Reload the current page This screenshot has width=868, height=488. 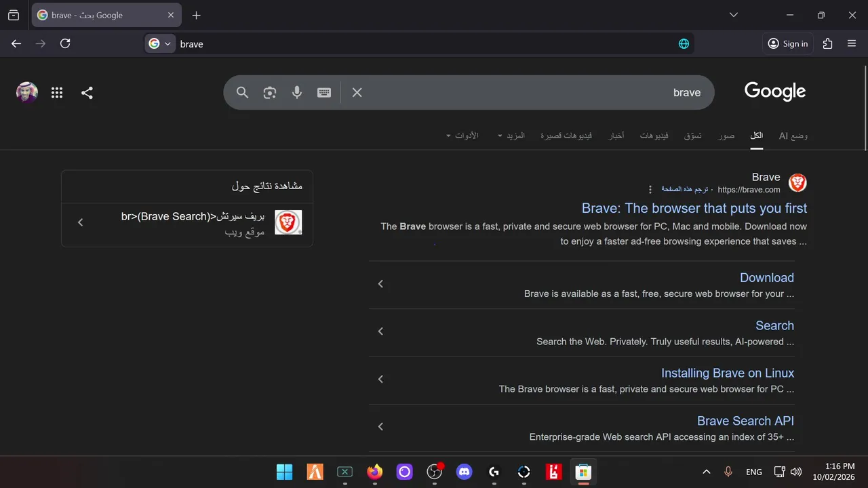pyautogui.click(x=65, y=43)
